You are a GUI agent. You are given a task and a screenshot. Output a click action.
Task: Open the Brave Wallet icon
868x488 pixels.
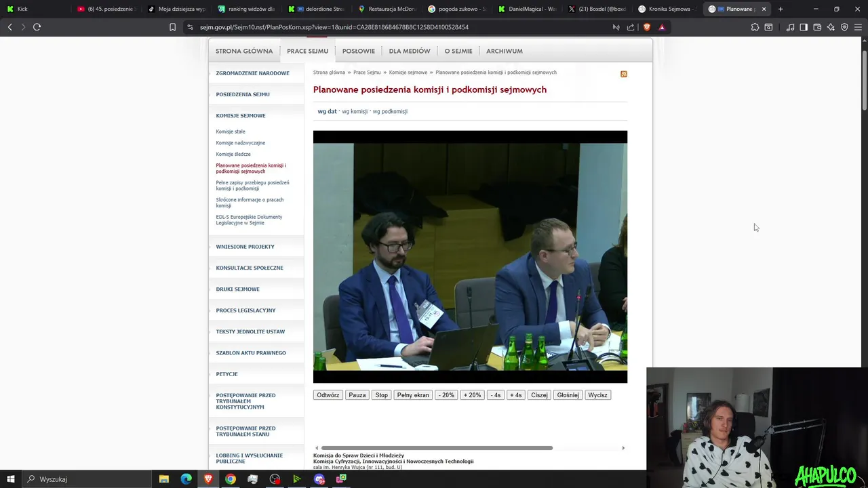pyautogui.click(x=817, y=27)
